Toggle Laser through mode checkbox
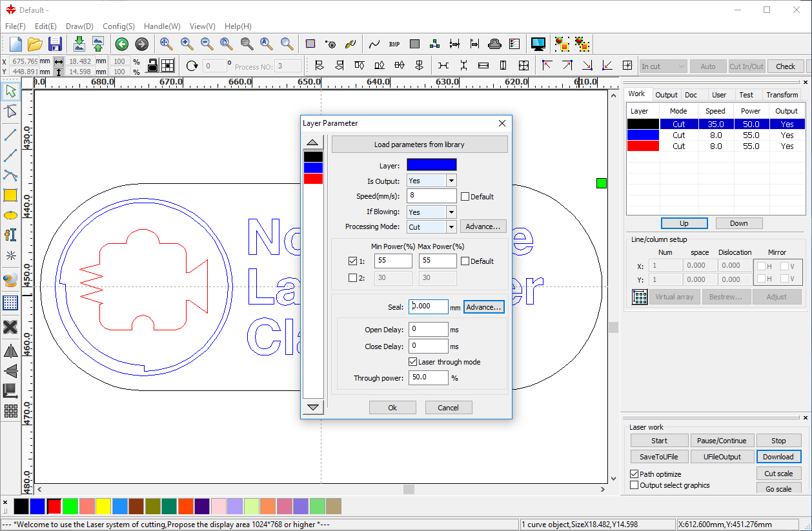 coord(413,362)
